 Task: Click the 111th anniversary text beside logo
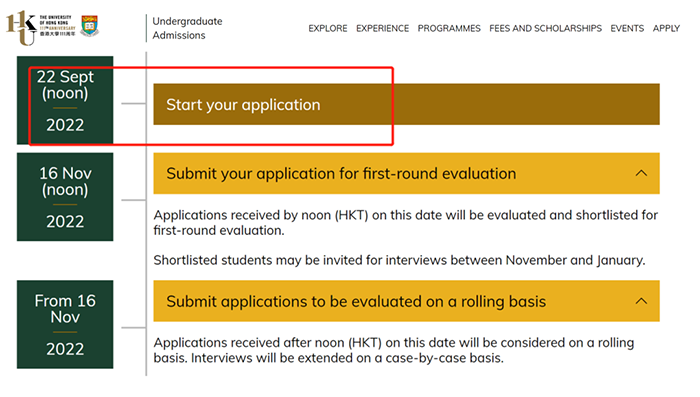(57, 28)
